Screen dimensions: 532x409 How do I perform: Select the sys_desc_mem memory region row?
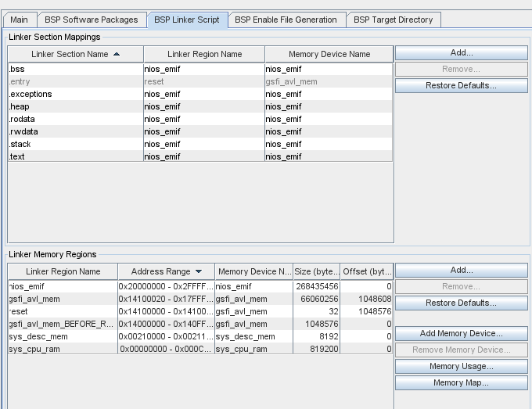pos(63,336)
